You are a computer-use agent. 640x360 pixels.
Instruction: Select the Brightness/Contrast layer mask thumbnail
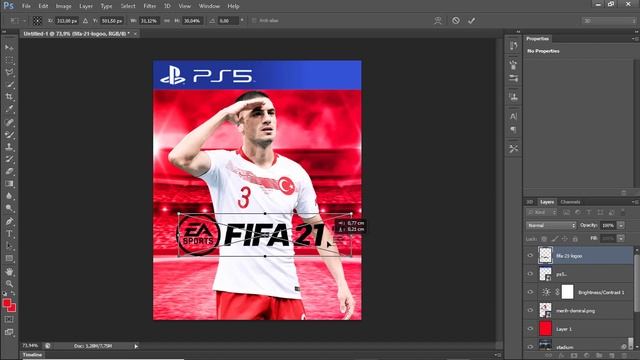(567, 292)
